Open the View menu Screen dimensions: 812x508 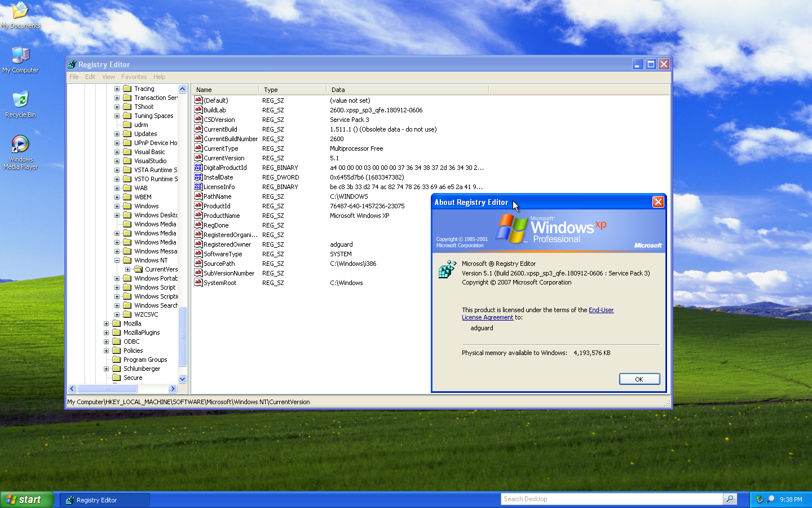(x=108, y=77)
